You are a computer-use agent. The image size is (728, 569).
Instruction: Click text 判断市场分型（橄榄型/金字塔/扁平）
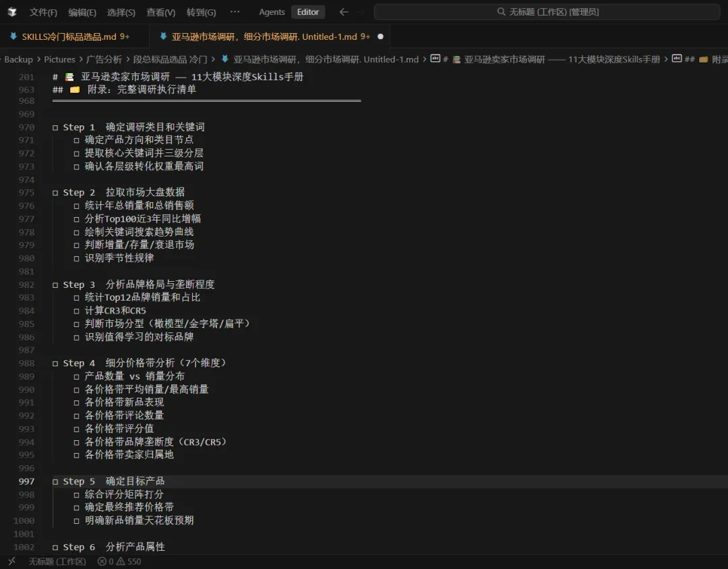click(x=168, y=324)
